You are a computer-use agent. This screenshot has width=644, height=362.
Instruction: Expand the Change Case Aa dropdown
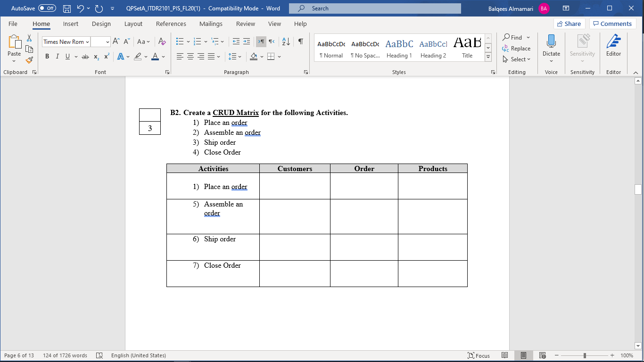coord(143,41)
